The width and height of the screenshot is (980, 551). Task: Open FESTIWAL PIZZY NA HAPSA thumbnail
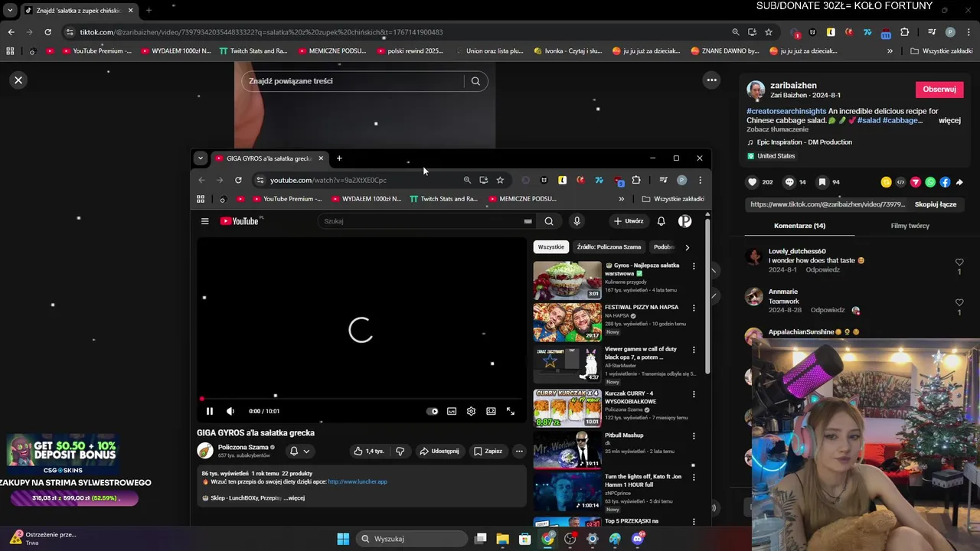click(x=567, y=322)
